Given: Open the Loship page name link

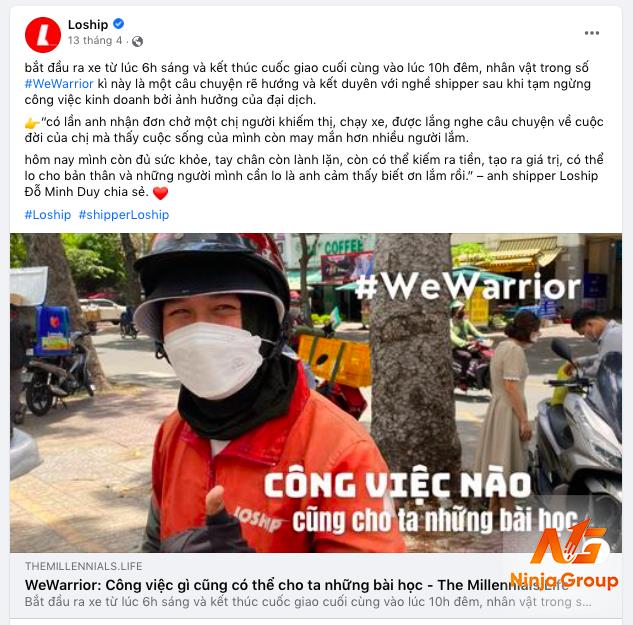Looking at the screenshot, I should coord(88,25).
